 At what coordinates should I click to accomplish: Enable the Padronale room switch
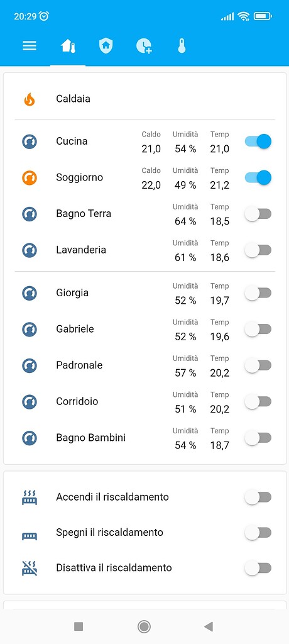click(x=258, y=365)
